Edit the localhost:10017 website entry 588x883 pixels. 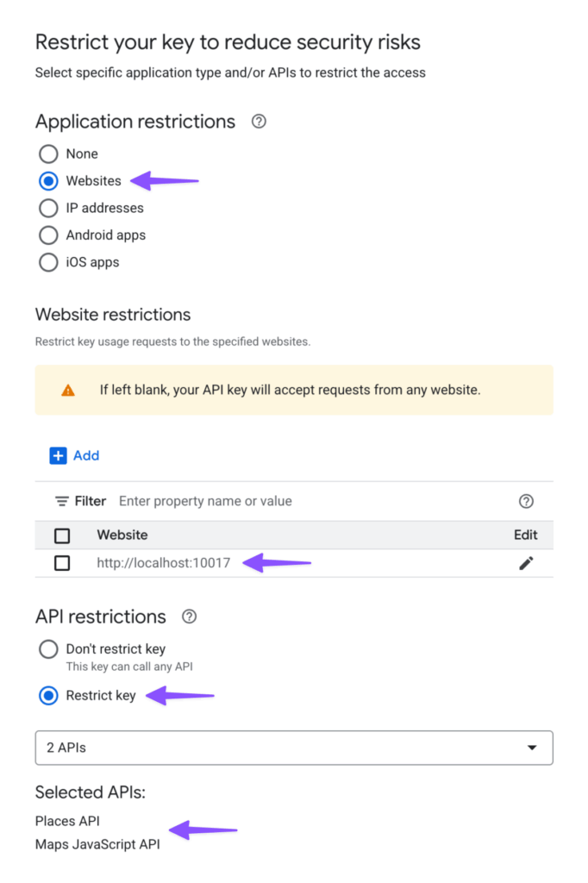pos(526,563)
